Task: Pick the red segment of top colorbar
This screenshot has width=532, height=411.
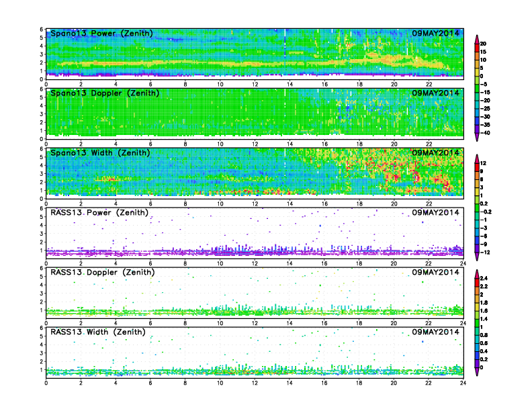Action: (x=477, y=48)
